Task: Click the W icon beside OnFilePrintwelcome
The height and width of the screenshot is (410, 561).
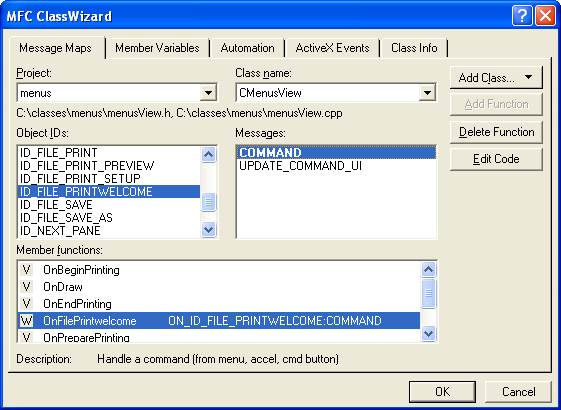Action: tap(26, 321)
